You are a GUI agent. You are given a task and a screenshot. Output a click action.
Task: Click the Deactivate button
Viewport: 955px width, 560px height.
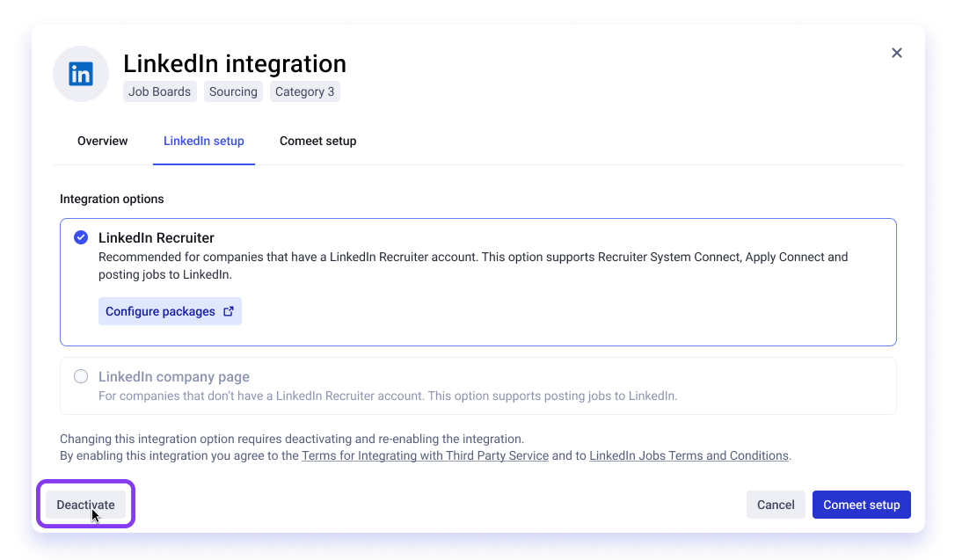pos(85,505)
